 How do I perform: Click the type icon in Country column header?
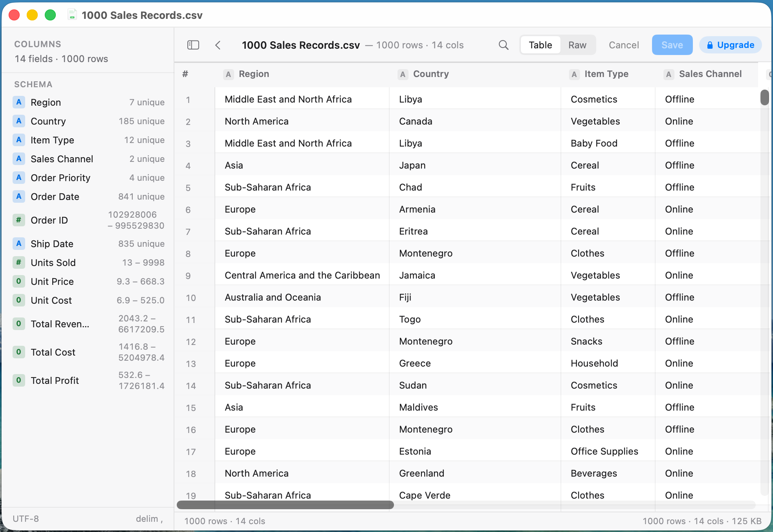(x=403, y=74)
